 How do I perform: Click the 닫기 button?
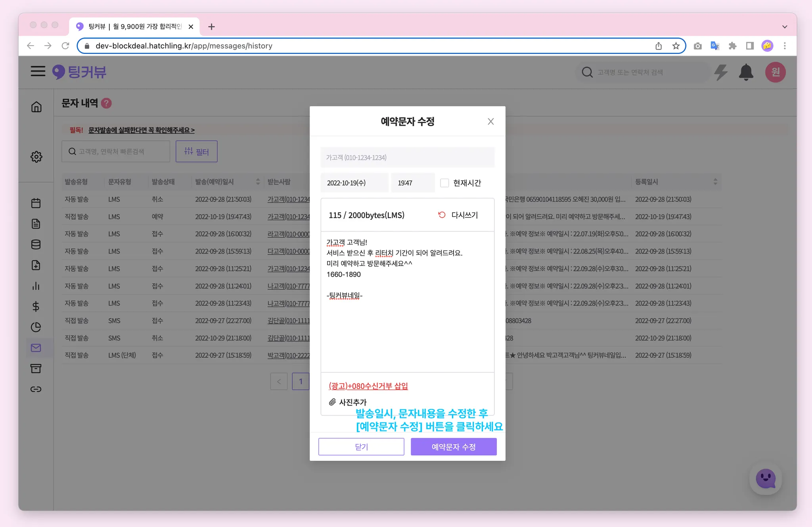[x=361, y=447]
